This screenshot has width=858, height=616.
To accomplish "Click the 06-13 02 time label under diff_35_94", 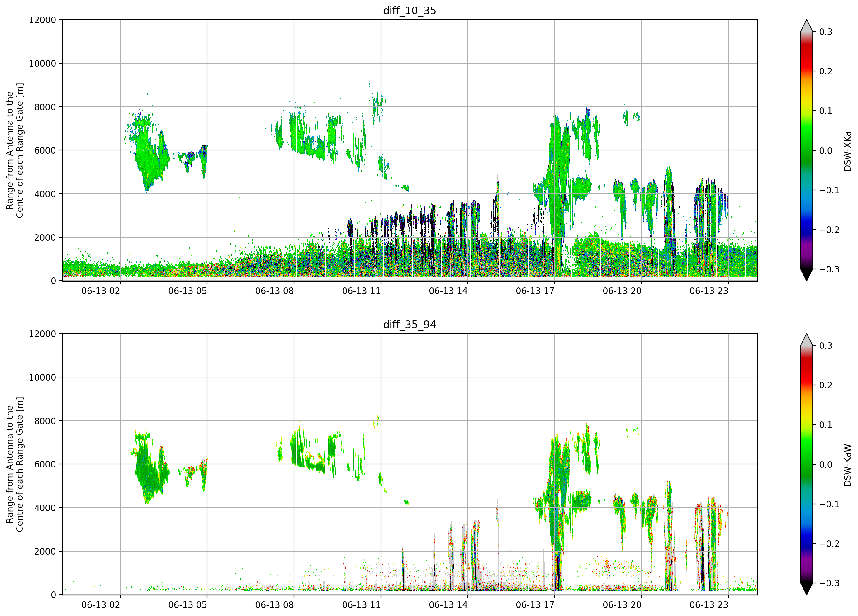I will click(101, 605).
